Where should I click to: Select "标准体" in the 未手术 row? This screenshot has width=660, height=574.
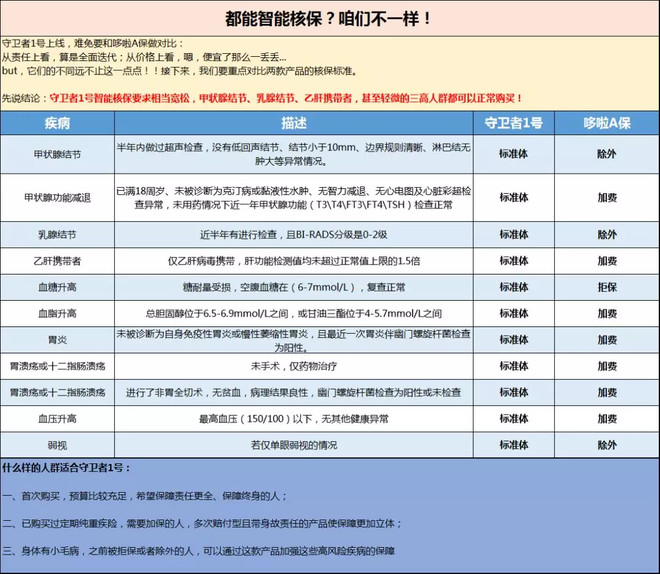pyautogui.click(x=514, y=366)
